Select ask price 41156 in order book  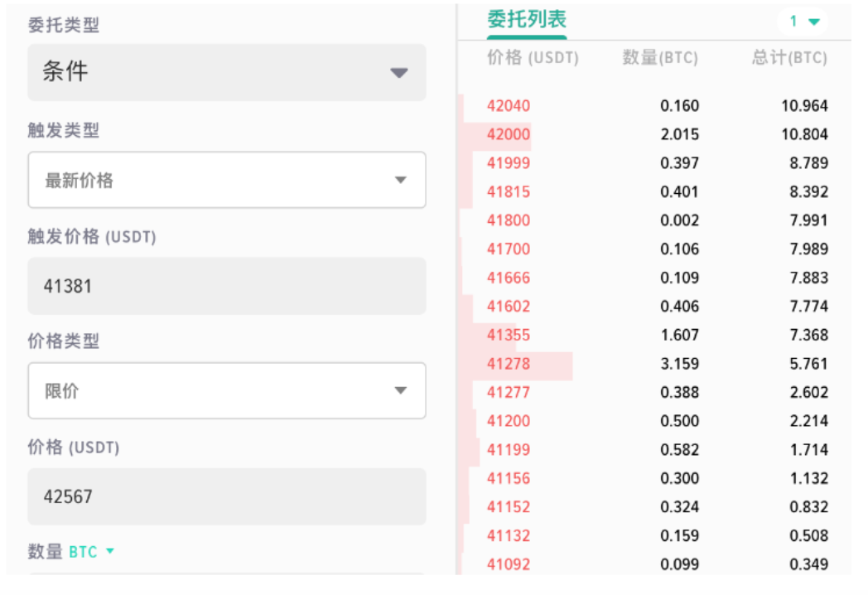click(509, 479)
